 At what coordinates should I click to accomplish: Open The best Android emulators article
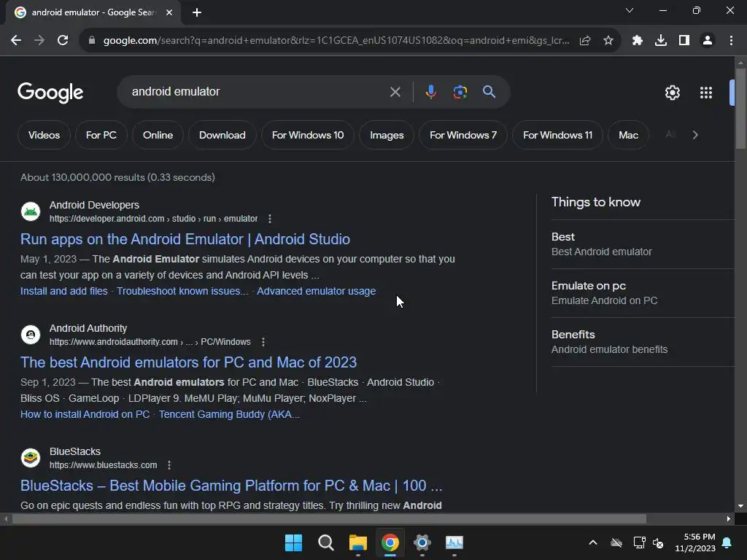click(x=188, y=362)
